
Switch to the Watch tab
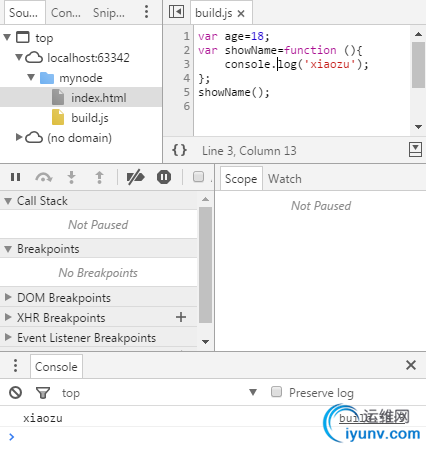pyautogui.click(x=285, y=179)
